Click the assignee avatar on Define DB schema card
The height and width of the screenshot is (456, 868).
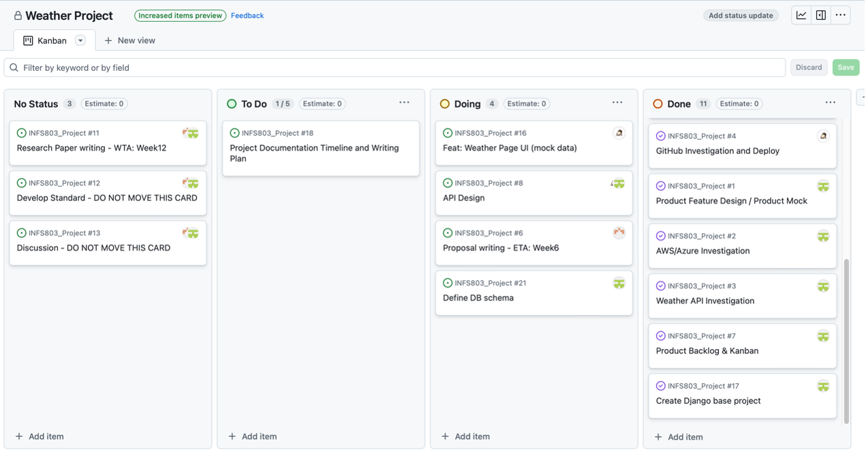pyautogui.click(x=619, y=284)
